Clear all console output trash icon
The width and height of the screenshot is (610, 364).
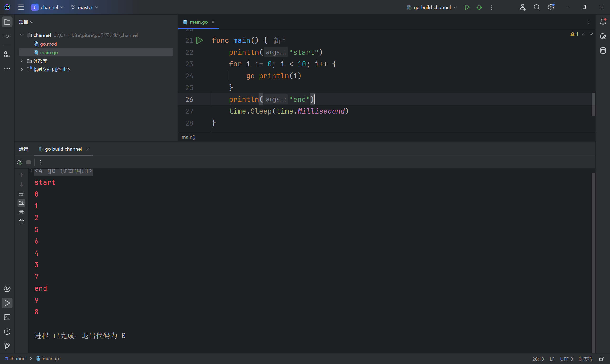click(21, 222)
